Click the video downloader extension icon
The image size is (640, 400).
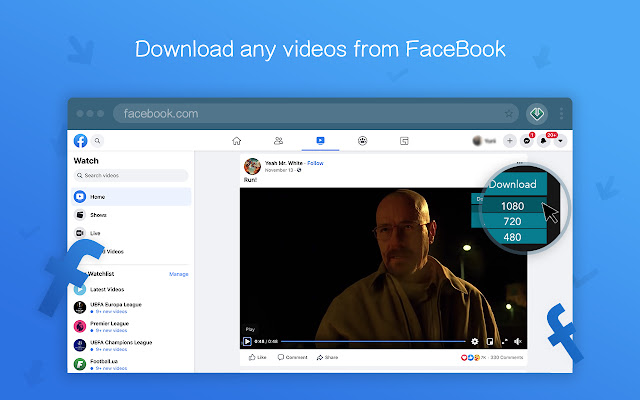tap(537, 113)
